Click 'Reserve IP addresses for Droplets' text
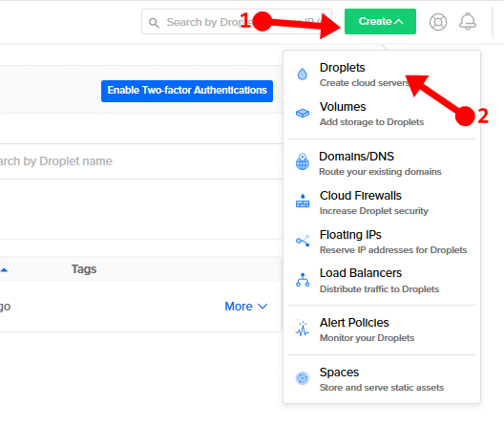 point(393,250)
